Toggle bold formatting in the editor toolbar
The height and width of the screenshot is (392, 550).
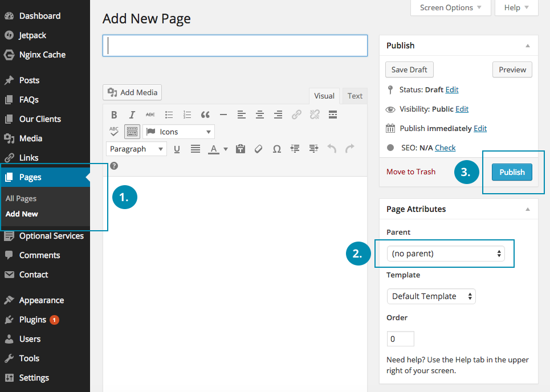tap(114, 115)
